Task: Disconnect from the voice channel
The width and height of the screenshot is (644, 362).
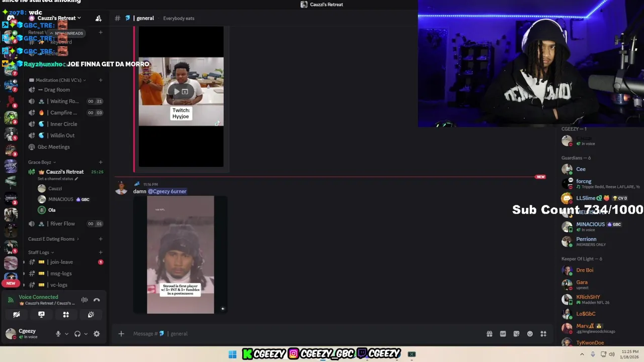Action: pos(97,300)
